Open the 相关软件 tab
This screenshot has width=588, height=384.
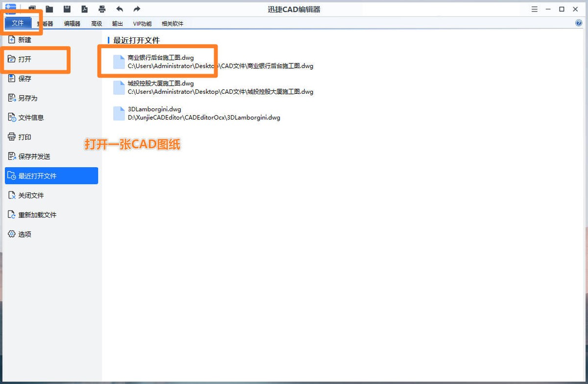point(172,24)
